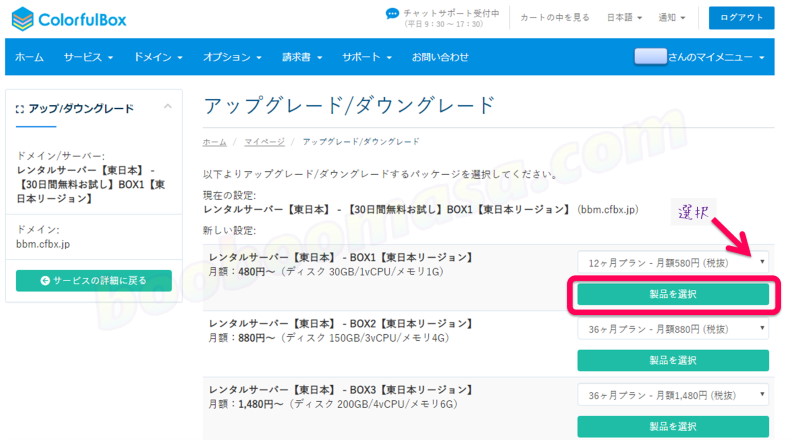The height and width of the screenshot is (440, 800).
Task: Open BOX2 plan dropdown 月額880円
Action: tap(673, 329)
